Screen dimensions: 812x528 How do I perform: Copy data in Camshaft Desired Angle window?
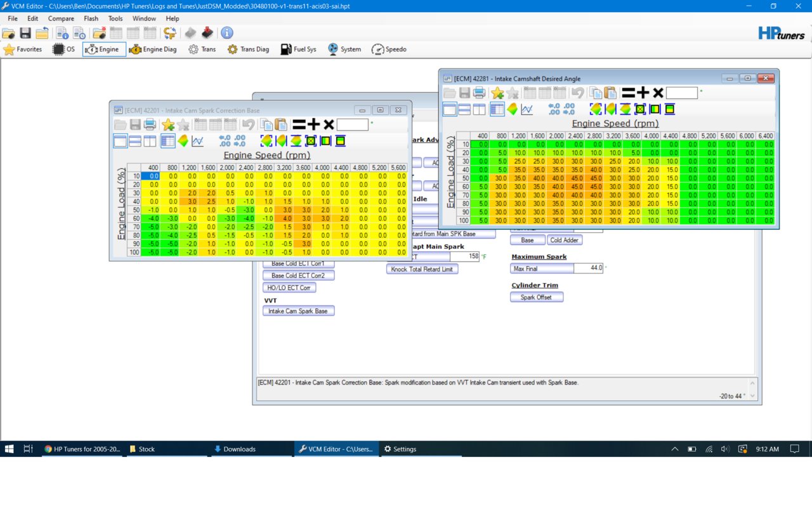[596, 93]
